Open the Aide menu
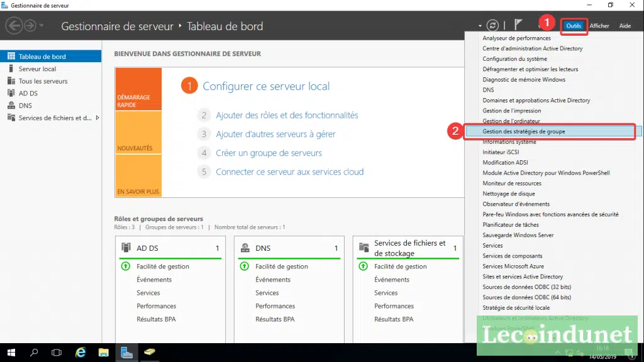The image size is (644, 362). pyautogui.click(x=625, y=25)
